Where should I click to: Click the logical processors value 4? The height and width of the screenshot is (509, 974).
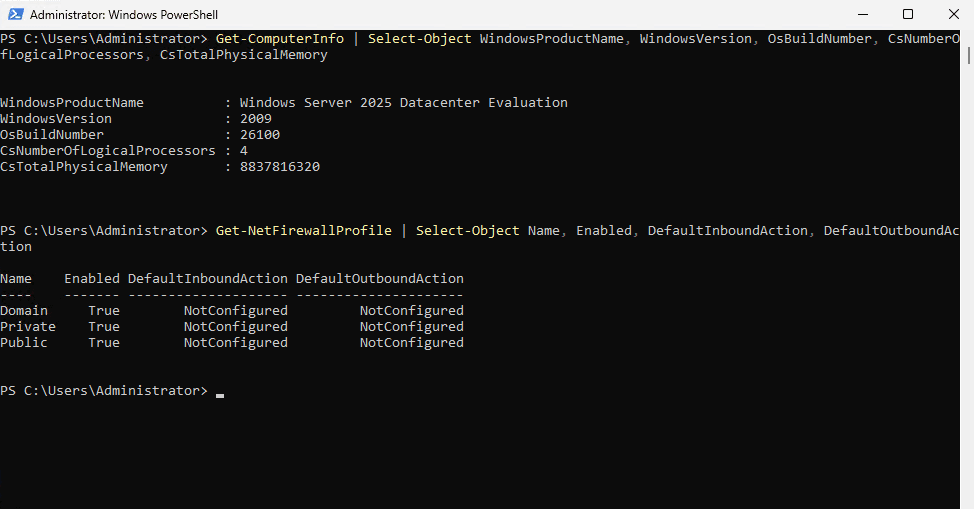[x=244, y=150]
